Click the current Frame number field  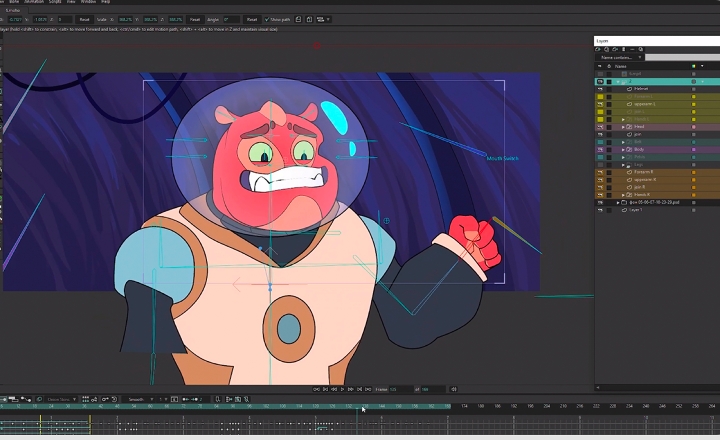coord(401,389)
